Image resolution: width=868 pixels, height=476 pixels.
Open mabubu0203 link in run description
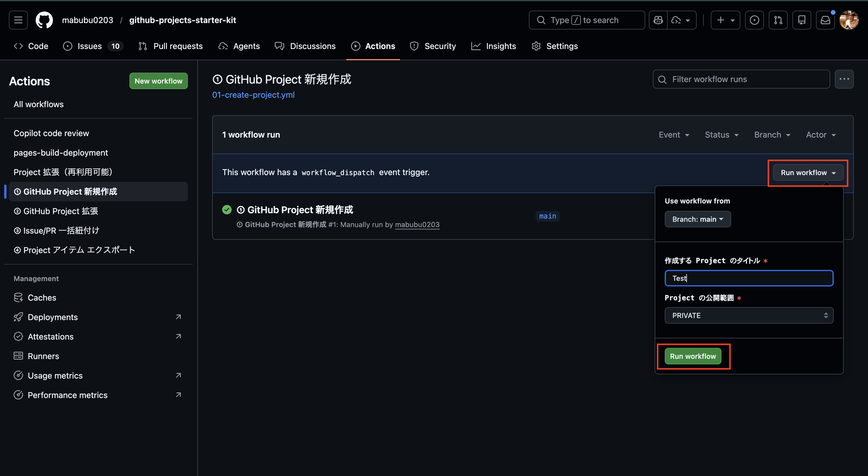417,225
